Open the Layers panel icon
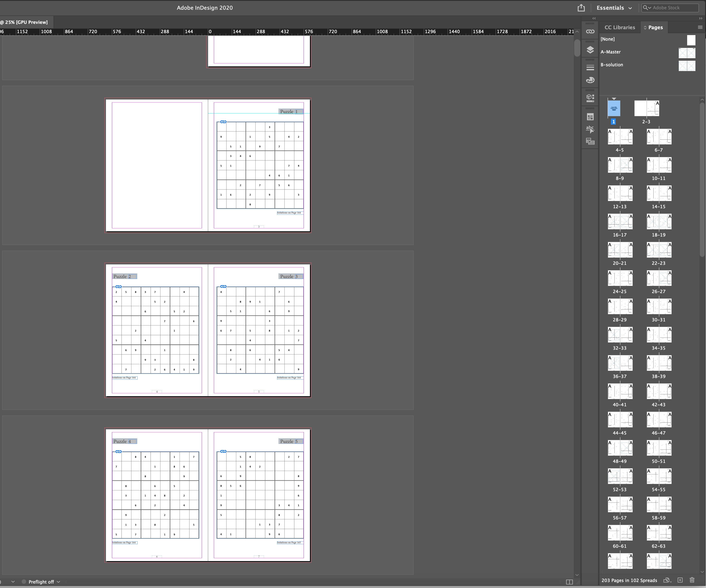This screenshot has width=706, height=588. tap(590, 50)
